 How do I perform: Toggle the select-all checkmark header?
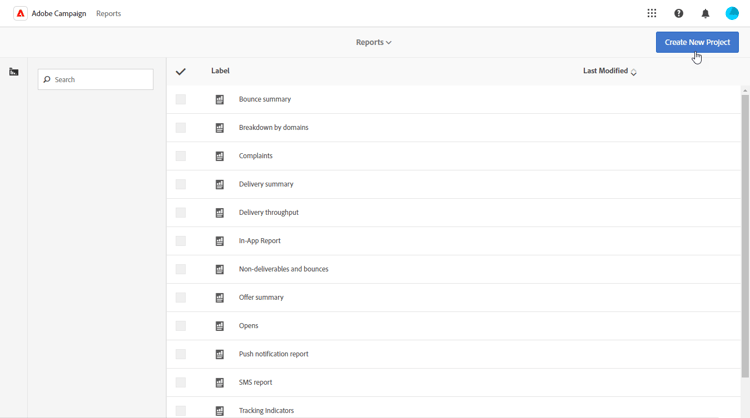pyautogui.click(x=181, y=72)
